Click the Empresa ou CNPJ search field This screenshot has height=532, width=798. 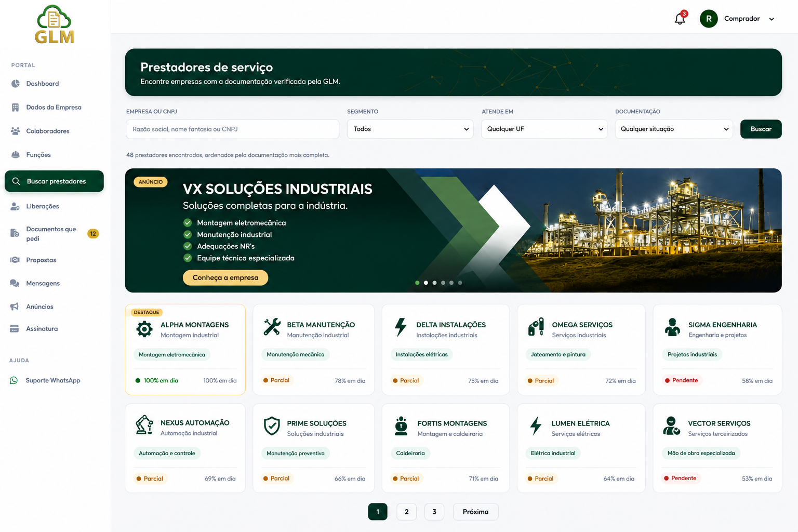(x=232, y=129)
